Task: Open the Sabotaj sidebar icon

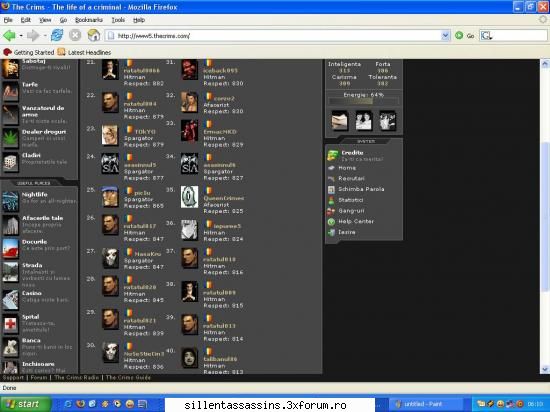Action: coord(10,69)
